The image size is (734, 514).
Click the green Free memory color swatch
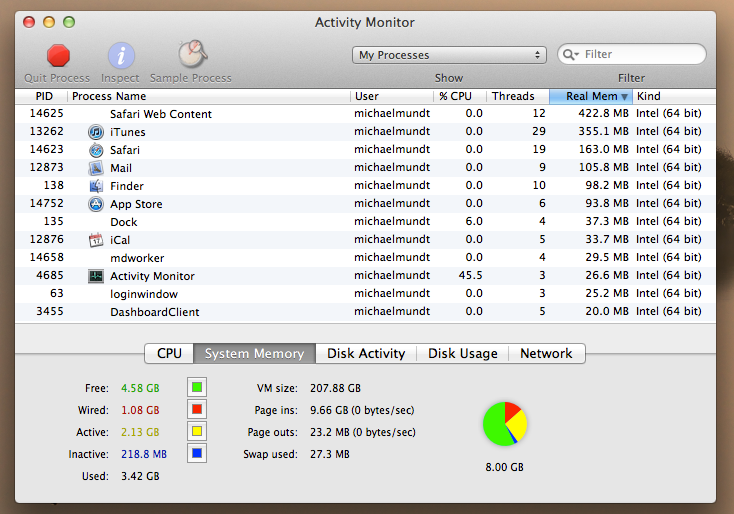[x=197, y=388]
